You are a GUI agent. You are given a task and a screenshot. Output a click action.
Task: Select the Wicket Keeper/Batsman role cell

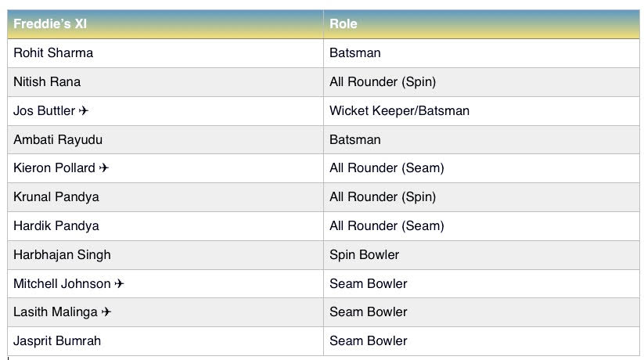[481, 111]
